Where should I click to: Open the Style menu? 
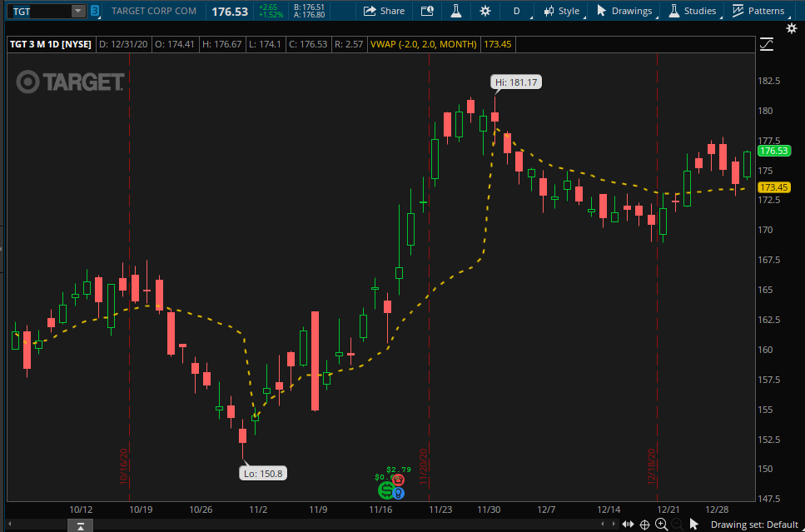[x=563, y=11]
